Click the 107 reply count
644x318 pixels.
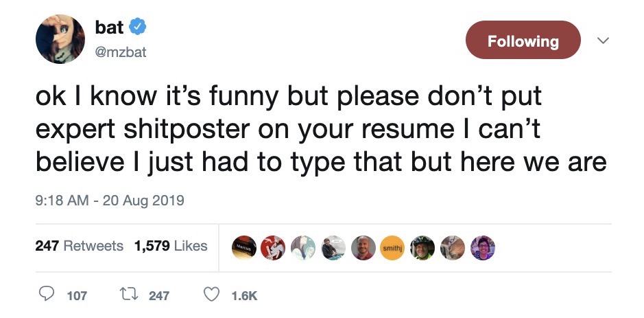coord(77,295)
